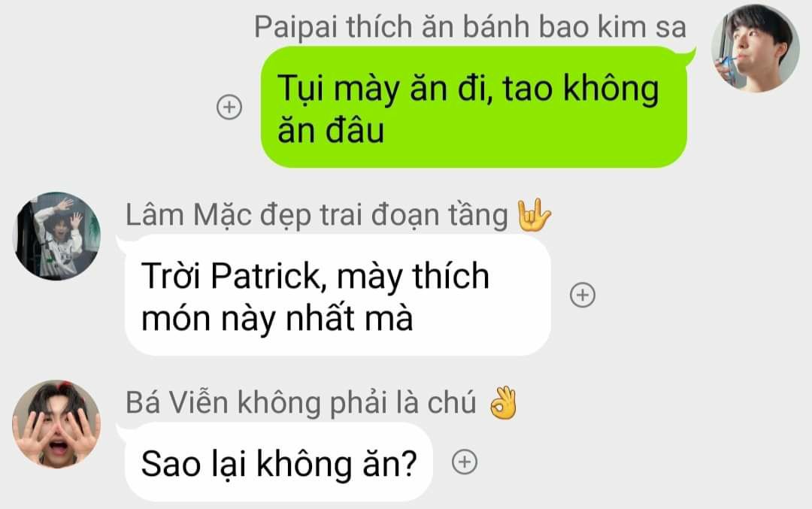This screenshot has width=812, height=509.
Task: Select the "Sao lại không ăn?" message bubble
Action: [279, 462]
